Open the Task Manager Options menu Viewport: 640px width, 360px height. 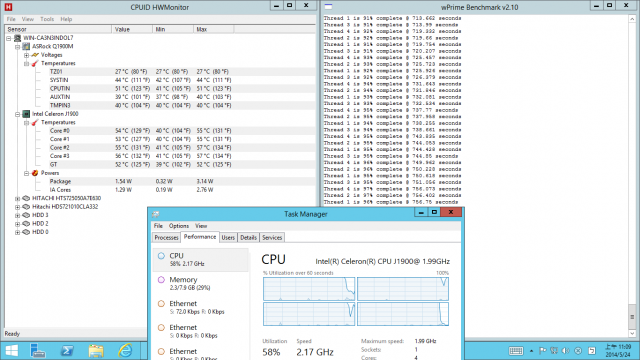point(179,226)
